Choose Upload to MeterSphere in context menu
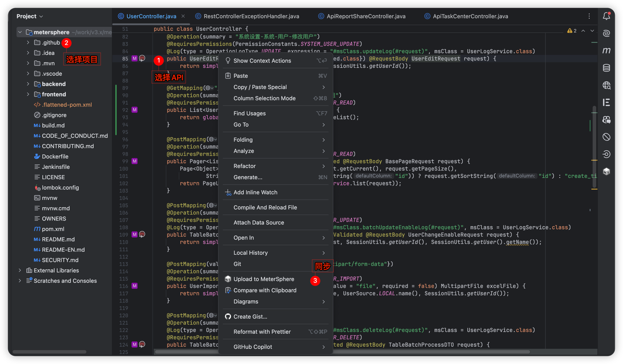Viewport: 623px width, 364px height. [x=276, y=279]
